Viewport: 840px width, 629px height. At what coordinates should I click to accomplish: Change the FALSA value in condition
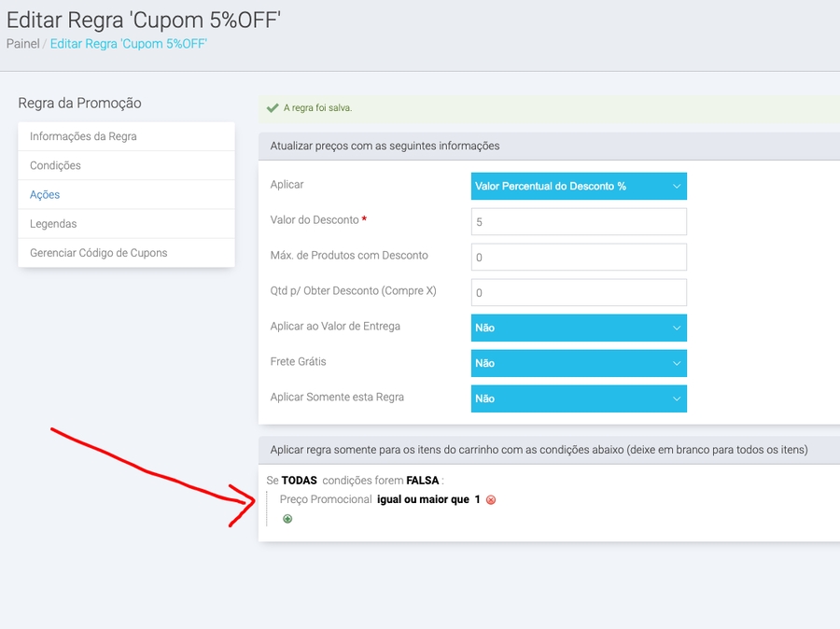[423, 480]
